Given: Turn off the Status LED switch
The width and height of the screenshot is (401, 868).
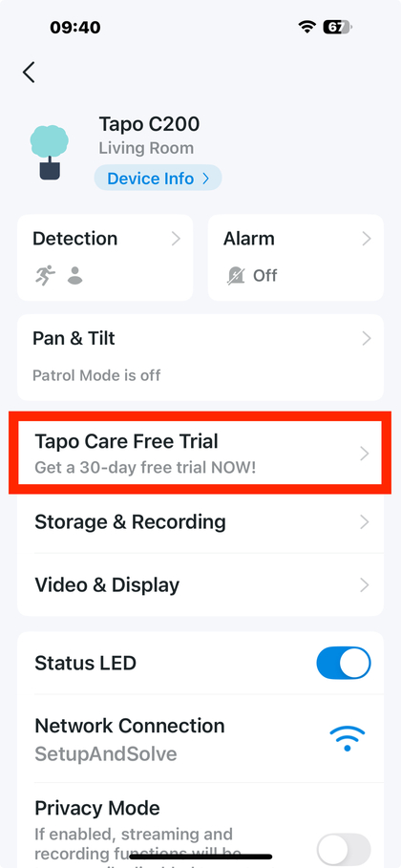Looking at the screenshot, I should click(x=344, y=663).
